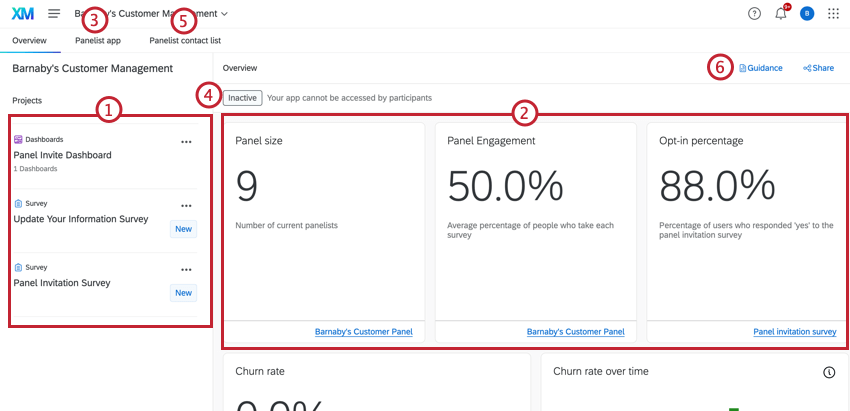This screenshot has width=850, height=411.
Task: Click the XM logo icon
Action: [22, 14]
